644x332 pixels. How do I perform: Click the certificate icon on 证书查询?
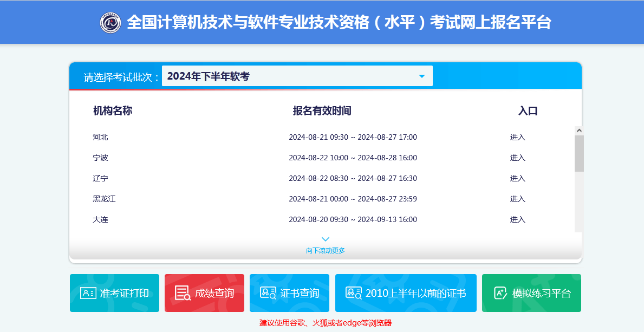[x=268, y=293]
